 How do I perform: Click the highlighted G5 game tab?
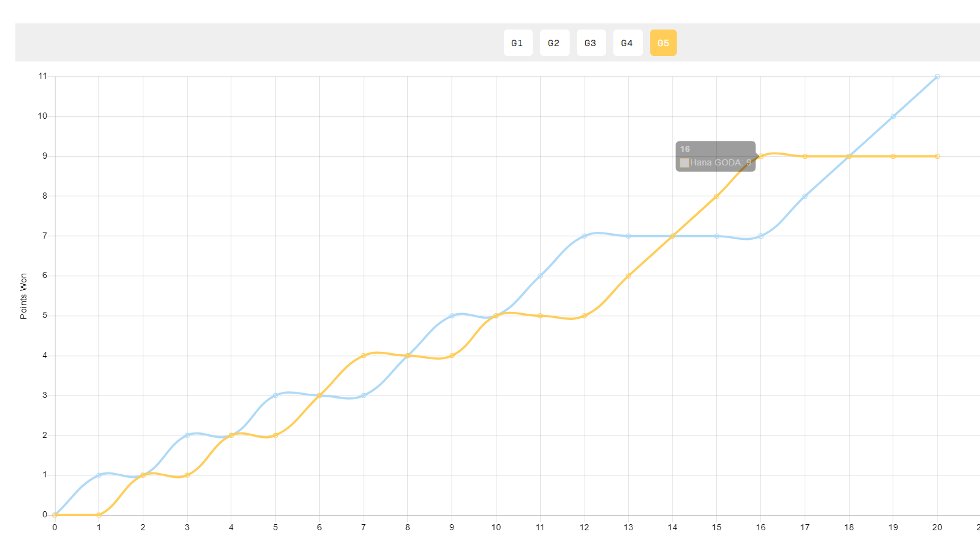point(663,43)
